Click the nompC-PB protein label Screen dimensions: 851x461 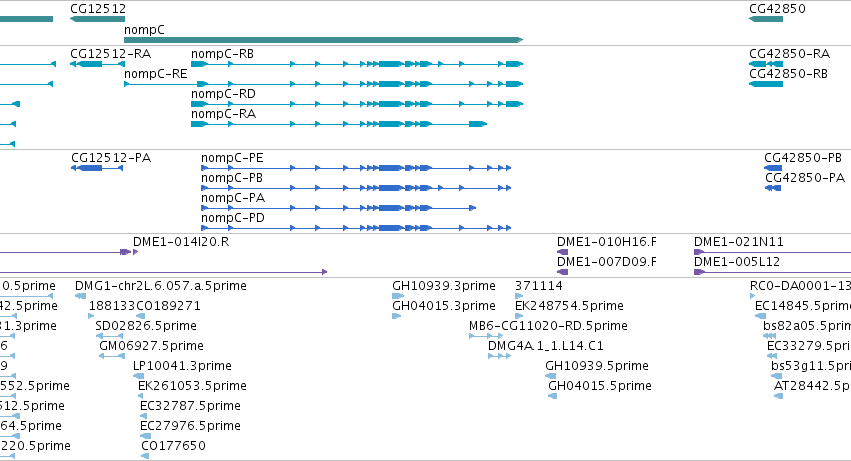point(232,178)
